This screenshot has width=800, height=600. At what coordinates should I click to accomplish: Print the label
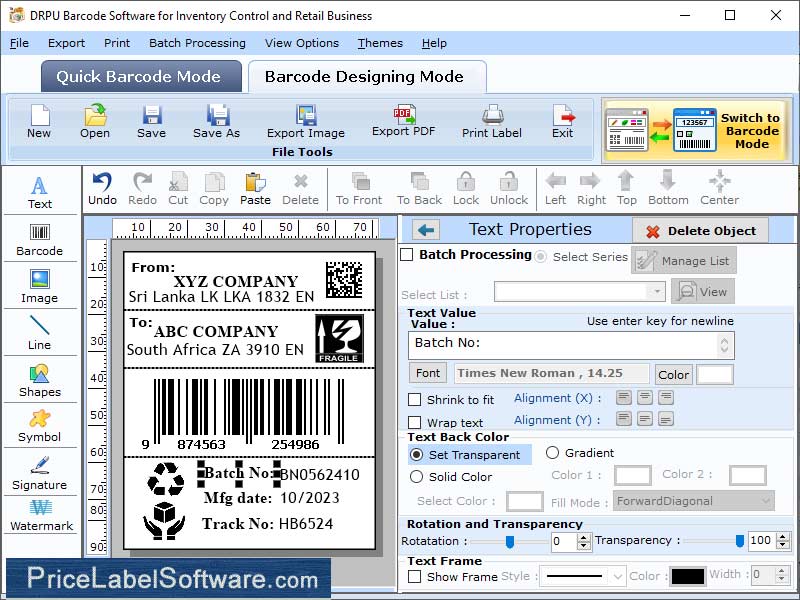492,121
